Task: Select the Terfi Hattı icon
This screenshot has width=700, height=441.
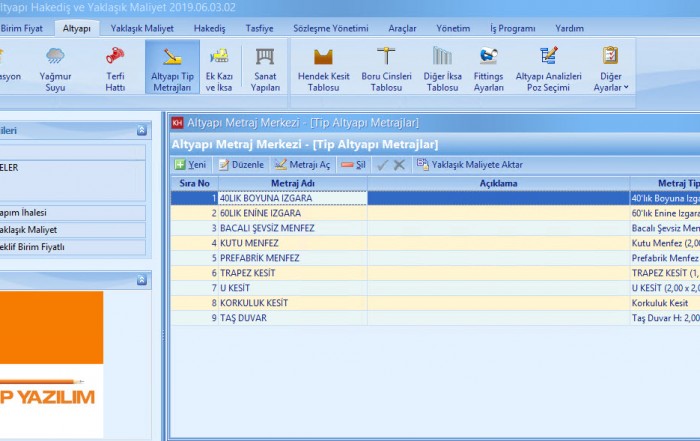Action: (115, 67)
